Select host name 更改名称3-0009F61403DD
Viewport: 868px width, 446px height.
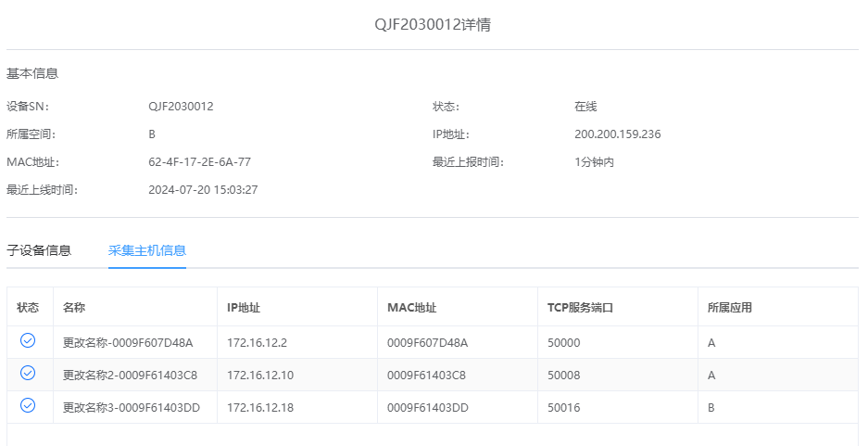pos(132,408)
